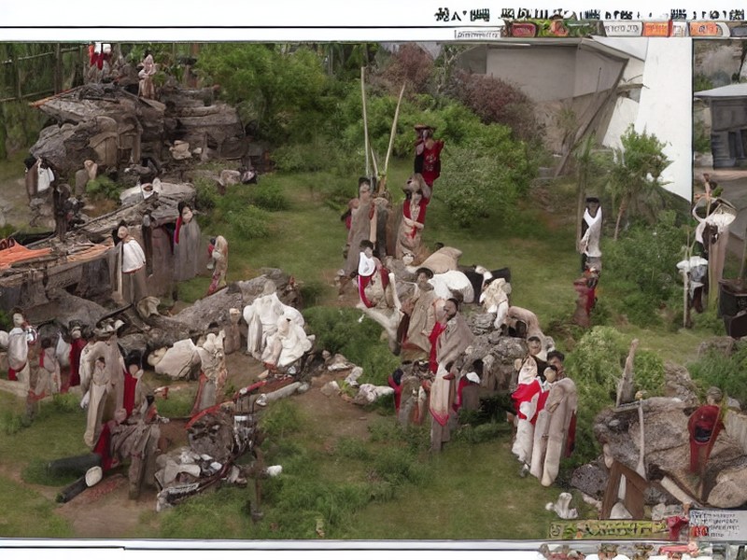Image resolution: width=747 pixels, height=560 pixels.
Task: Select the pink thumbnail in the bottom strip
Action: pyautogui.click(x=682, y=552)
